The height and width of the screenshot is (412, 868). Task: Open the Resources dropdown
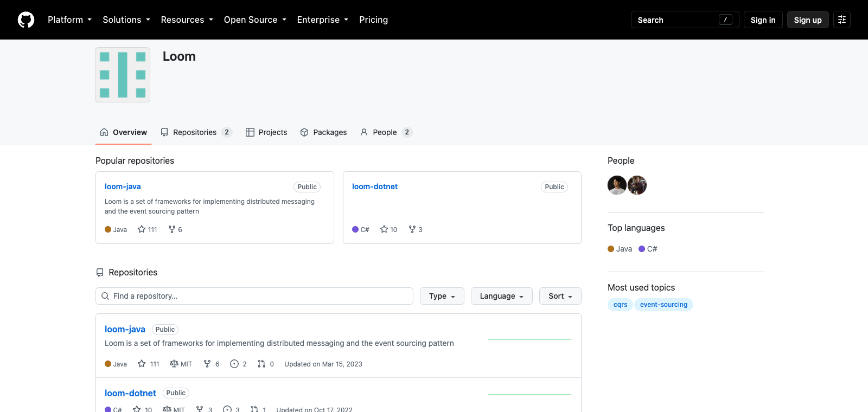click(x=187, y=20)
